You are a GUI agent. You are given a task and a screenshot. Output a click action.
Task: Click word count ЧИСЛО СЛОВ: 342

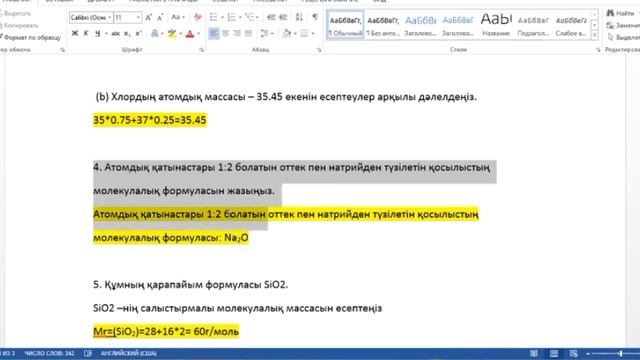click(49, 353)
